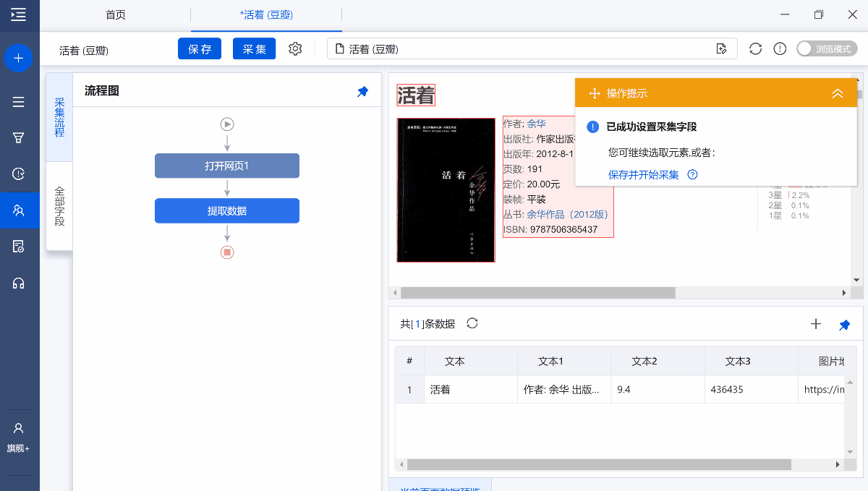Viewport: 868px width, 491px height.
Task: Click the filter funnel sidebar icon
Action: point(19,137)
